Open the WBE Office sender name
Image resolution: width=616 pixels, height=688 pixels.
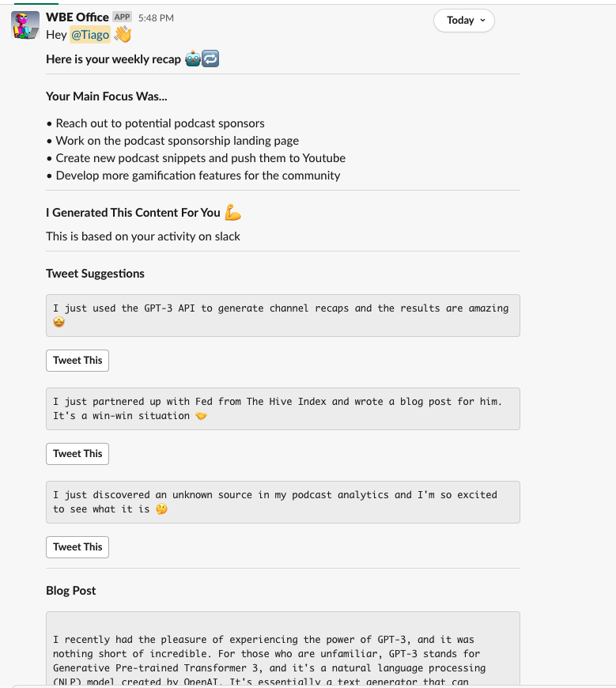pyautogui.click(x=77, y=17)
